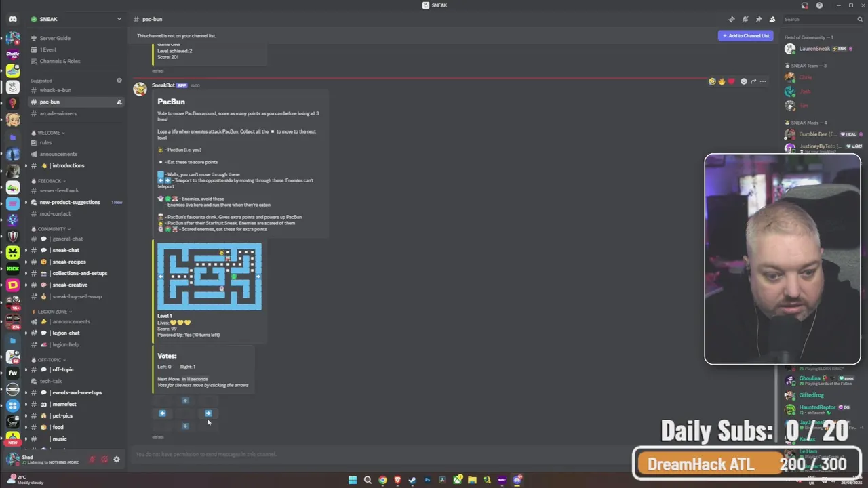Open the fw server icon in sidebar
Screen dimensions: 868x488
click(12, 372)
